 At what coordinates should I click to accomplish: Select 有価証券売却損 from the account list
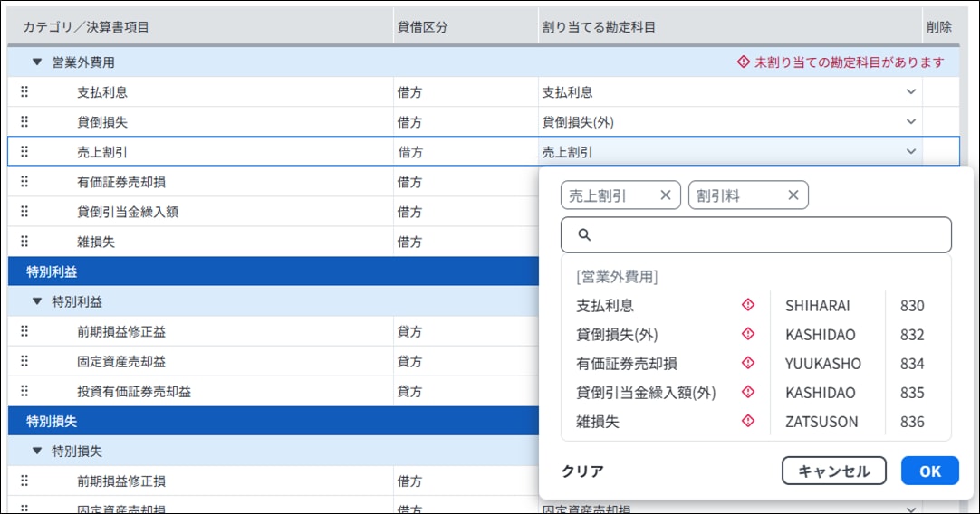(627, 364)
